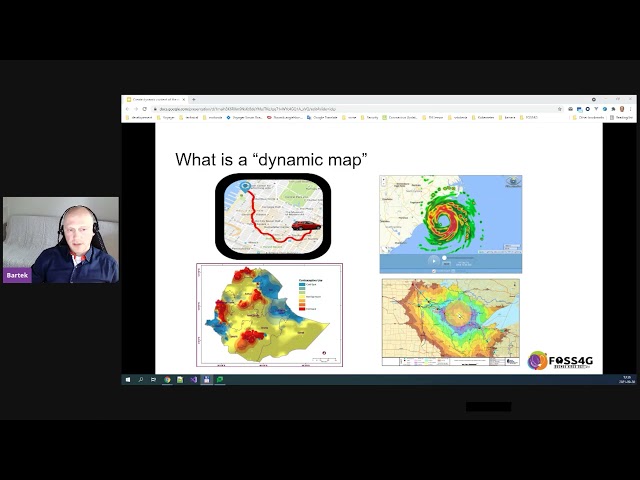Click the Bartek webcam video tile

click(x=61, y=240)
